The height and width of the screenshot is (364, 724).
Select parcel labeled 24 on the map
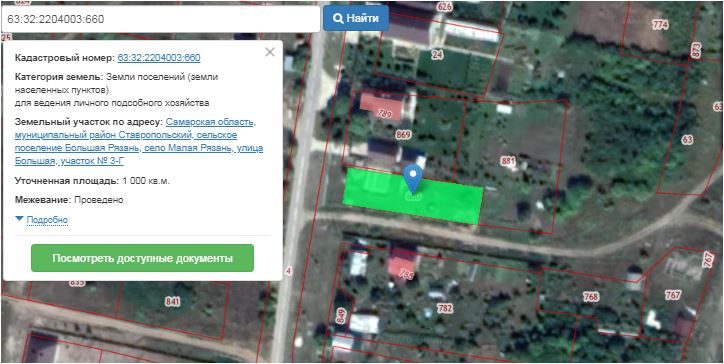pyautogui.click(x=437, y=55)
